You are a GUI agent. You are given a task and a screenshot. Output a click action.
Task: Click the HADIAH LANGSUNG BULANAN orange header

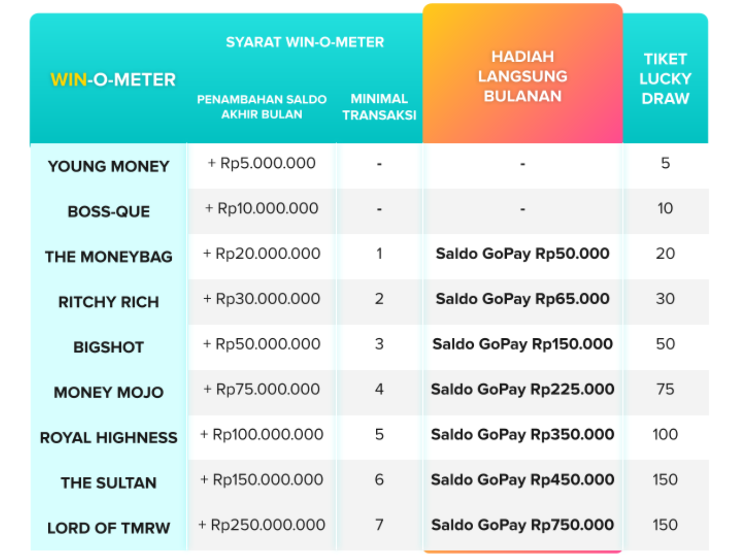pos(522,76)
